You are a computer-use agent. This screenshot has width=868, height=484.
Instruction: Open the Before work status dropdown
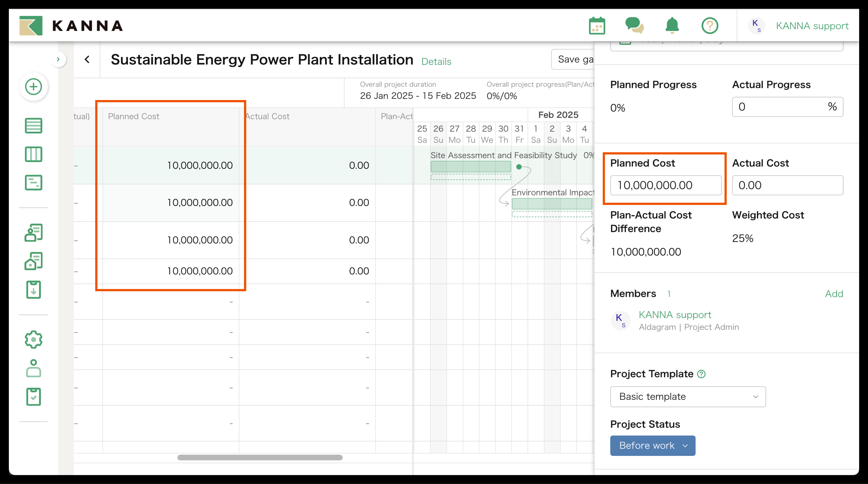point(652,445)
